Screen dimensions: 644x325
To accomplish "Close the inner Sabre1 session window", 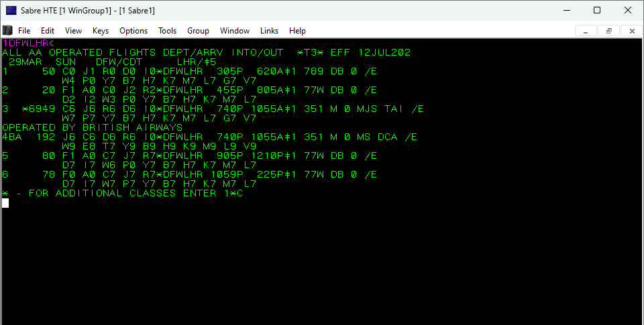I will pyautogui.click(x=631, y=31).
